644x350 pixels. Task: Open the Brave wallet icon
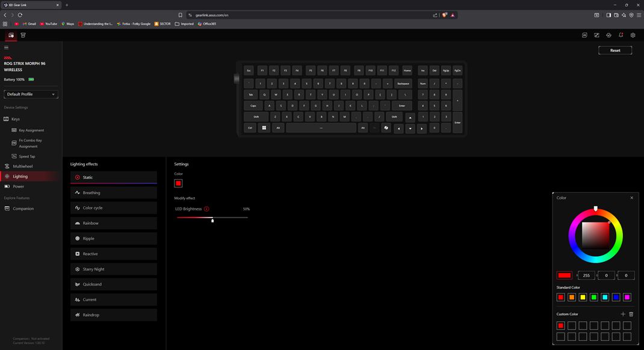click(x=616, y=15)
